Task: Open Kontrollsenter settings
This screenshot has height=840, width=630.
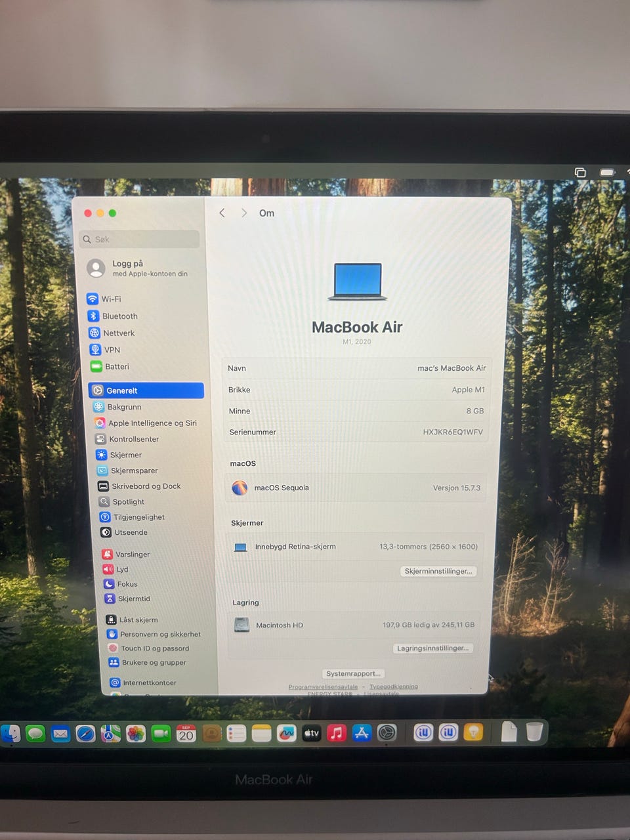Action: 127,439
